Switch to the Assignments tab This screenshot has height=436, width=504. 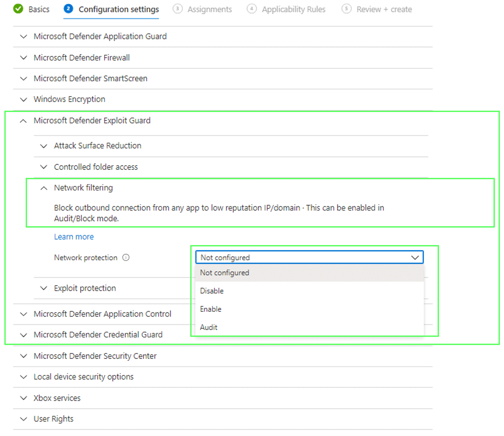[x=210, y=9]
